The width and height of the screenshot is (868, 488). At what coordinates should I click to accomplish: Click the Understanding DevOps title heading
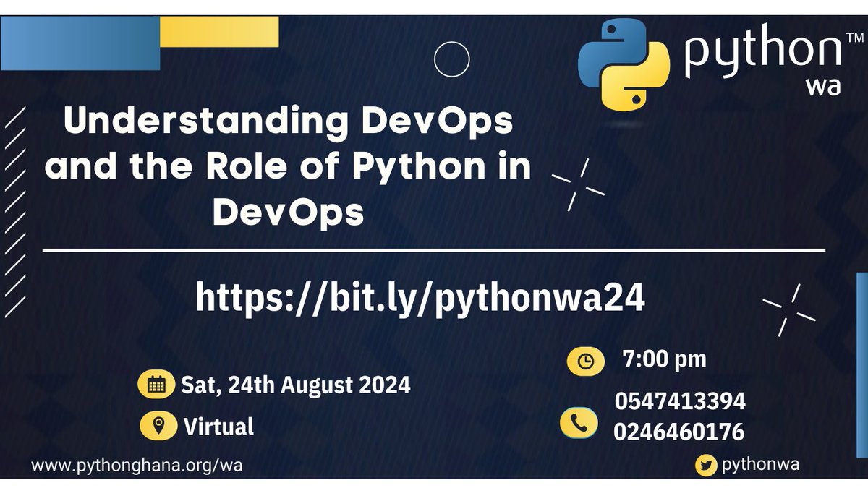pos(289,166)
